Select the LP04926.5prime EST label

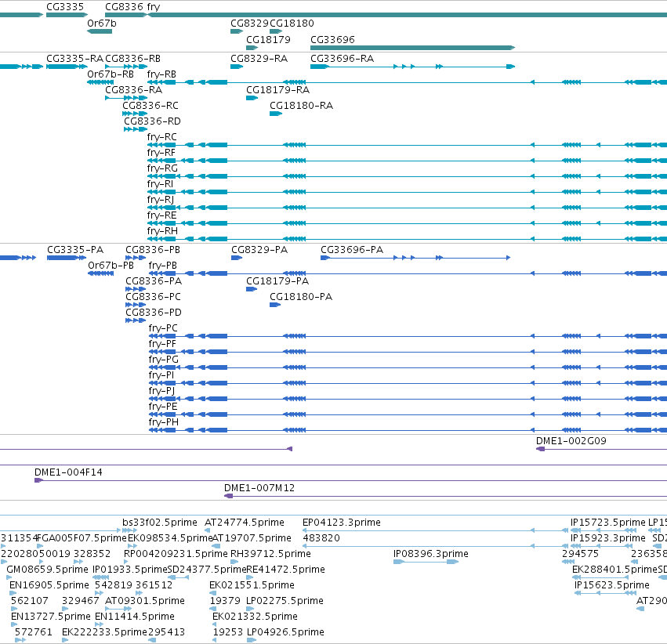tap(285, 632)
